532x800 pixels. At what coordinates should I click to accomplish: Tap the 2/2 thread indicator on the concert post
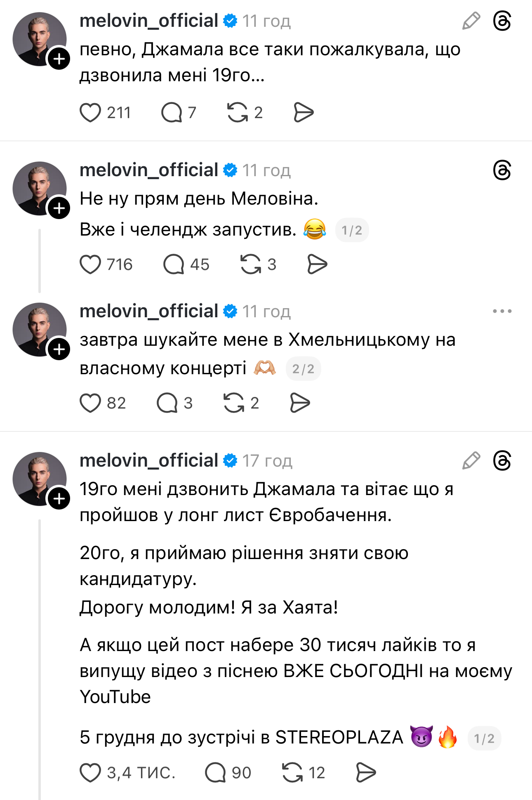pyautogui.click(x=303, y=369)
